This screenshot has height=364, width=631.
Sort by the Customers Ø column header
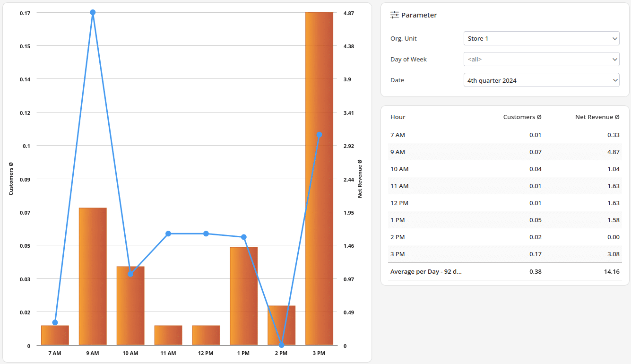point(522,117)
